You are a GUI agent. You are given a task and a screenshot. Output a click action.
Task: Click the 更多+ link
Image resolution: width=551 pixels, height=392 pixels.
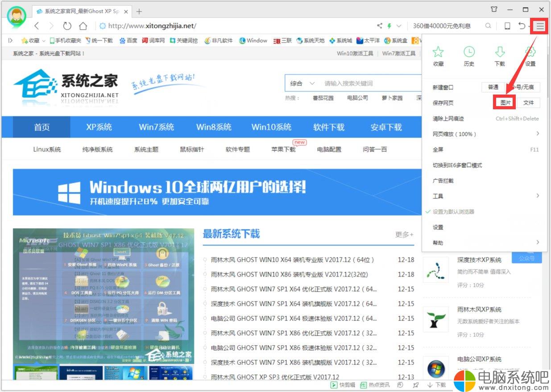tap(404, 235)
